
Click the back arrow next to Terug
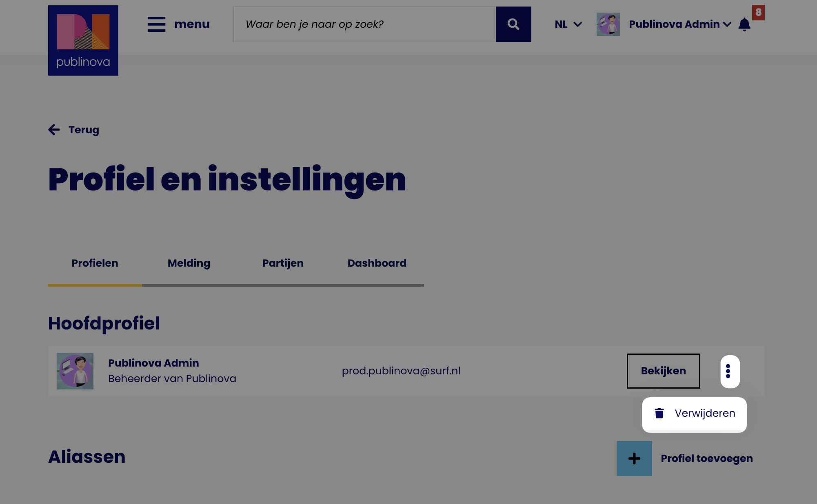[54, 130]
